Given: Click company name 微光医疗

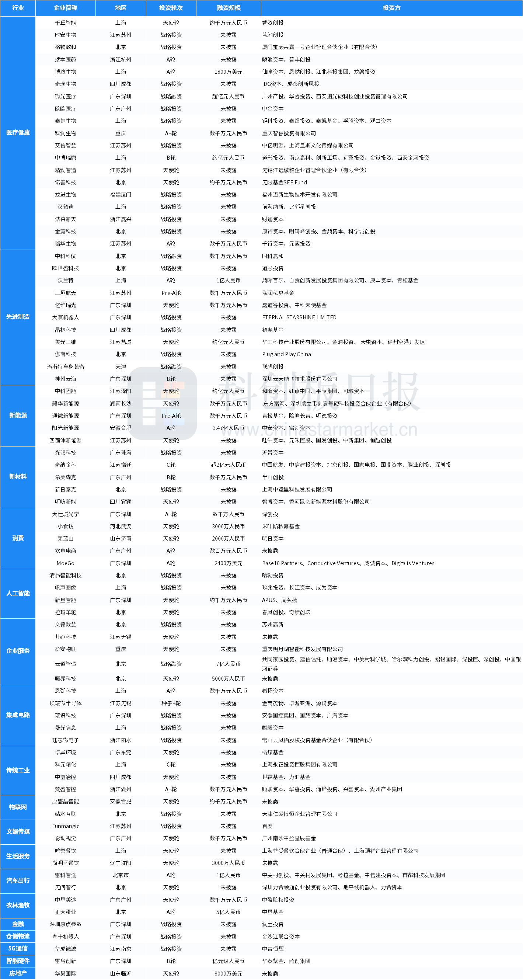Looking at the screenshot, I should (x=66, y=97).
